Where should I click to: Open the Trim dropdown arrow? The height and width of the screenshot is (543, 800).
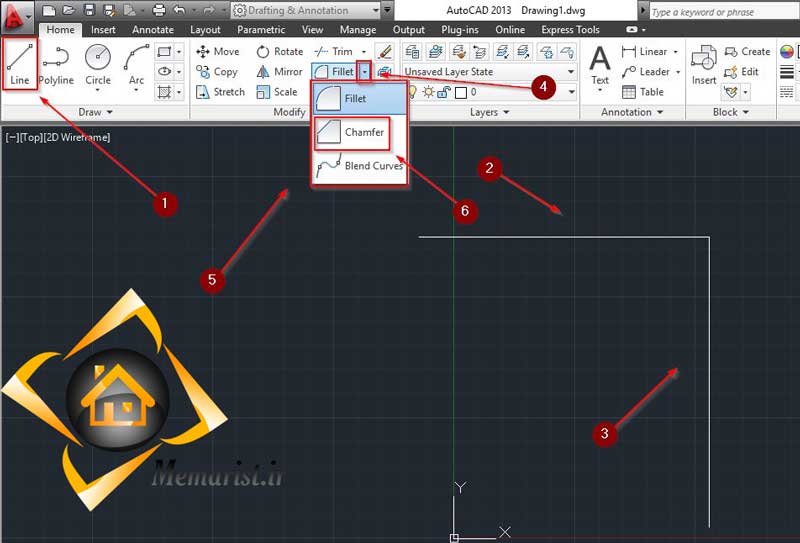pyautogui.click(x=364, y=52)
